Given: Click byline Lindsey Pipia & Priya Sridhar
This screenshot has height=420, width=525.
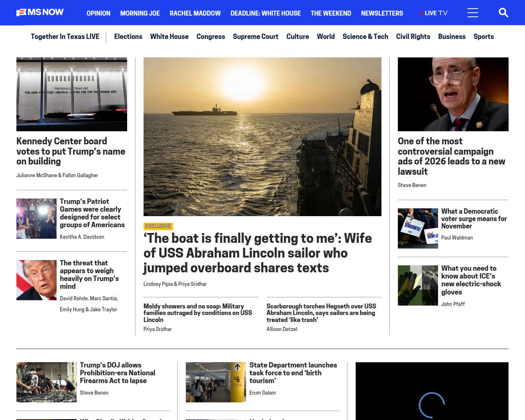Looking at the screenshot, I should coord(175,284).
